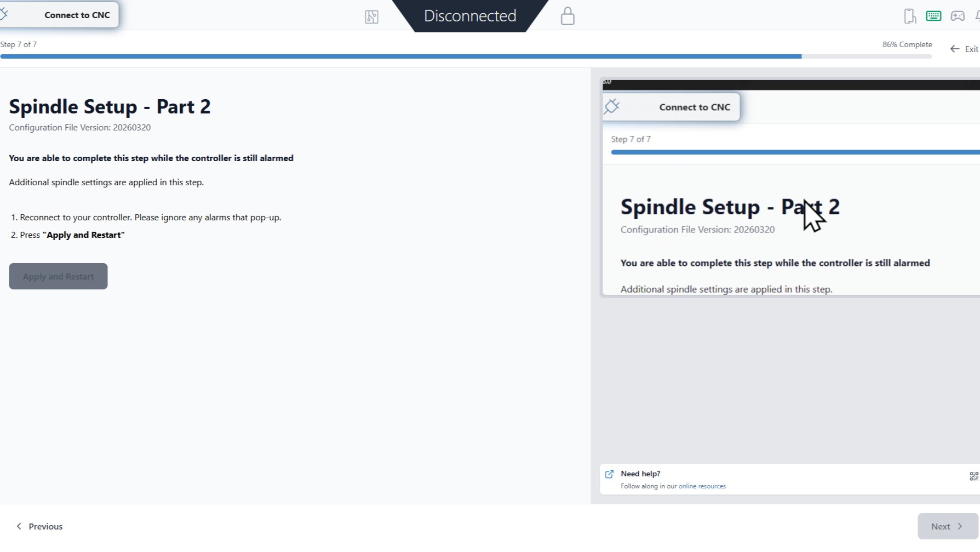Screen dimensions: 980x552
Task: Show the QR code icon
Action: (973, 476)
